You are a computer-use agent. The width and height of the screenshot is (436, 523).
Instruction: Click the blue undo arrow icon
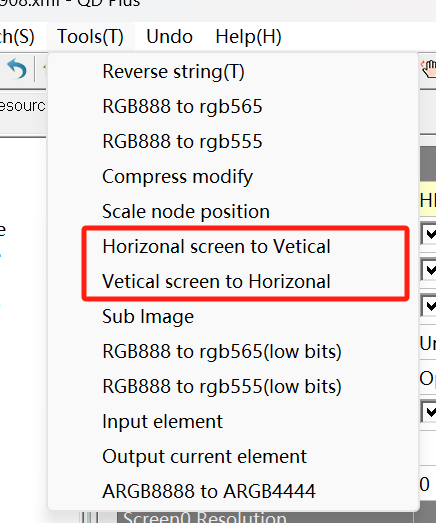tap(17, 69)
